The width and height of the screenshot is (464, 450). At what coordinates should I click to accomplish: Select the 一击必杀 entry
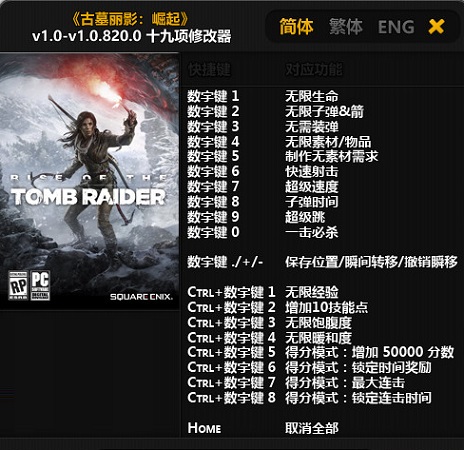(x=312, y=232)
